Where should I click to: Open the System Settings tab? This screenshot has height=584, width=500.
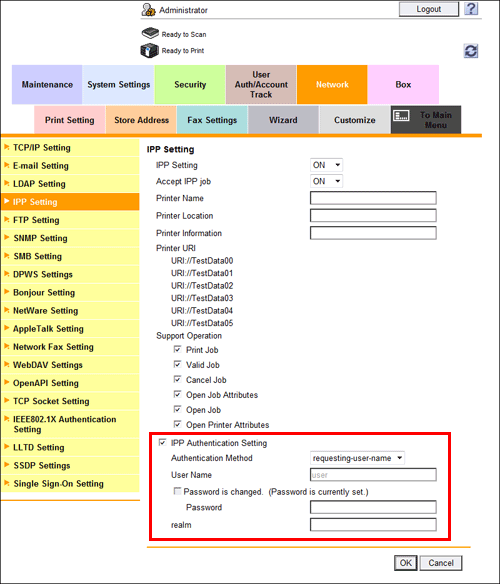point(118,85)
